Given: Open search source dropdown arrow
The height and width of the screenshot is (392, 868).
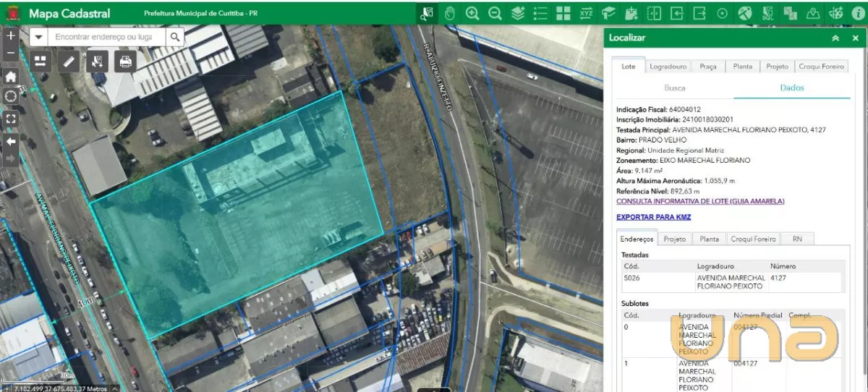Looking at the screenshot, I should click(x=38, y=37).
